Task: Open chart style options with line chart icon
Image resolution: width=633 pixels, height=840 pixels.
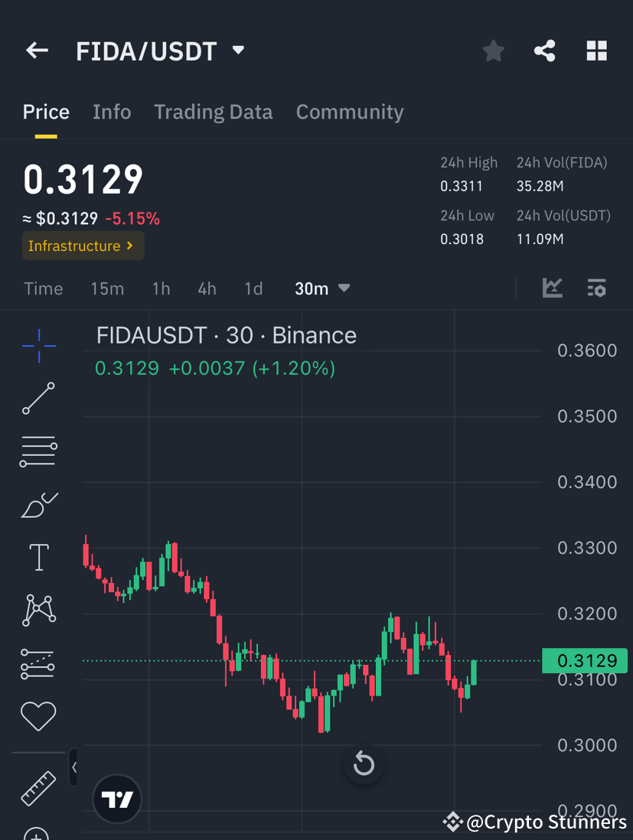Action: coord(552,288)
